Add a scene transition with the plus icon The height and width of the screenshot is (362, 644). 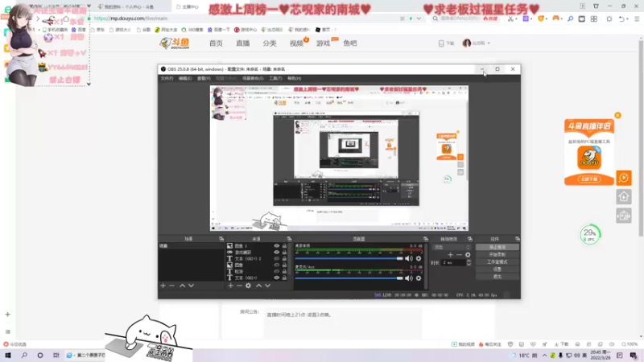coord(450,255)
